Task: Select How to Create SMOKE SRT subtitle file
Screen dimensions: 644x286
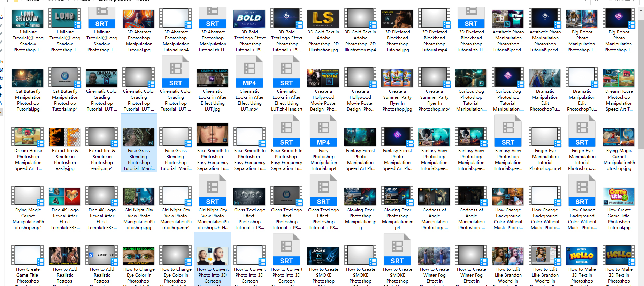Action: click(x=397, y=250)
